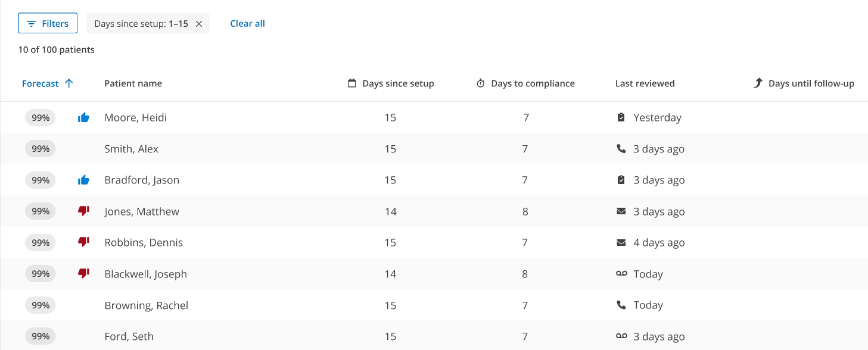Image resolution: width=868 pixels, height=350 pixels.
Task: Click thumbs down icon for Dennis Robbins
Action: (83, 242)
